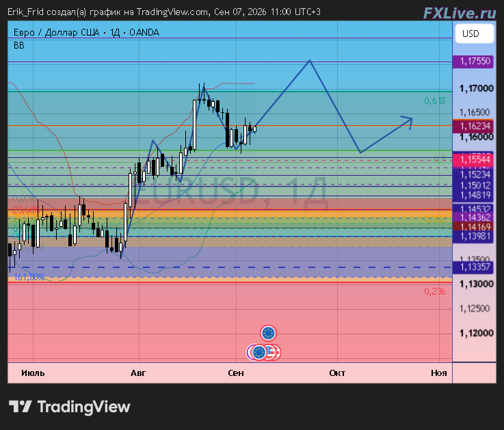The width and height of the screenshot is (504, 430).
Task: Click the blue forecast arrow head
Action: pos(408,122)
